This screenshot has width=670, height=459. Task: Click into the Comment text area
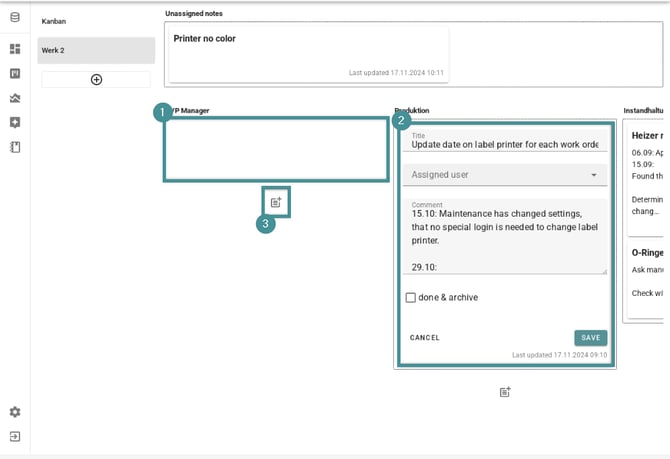tap(505, 236)
